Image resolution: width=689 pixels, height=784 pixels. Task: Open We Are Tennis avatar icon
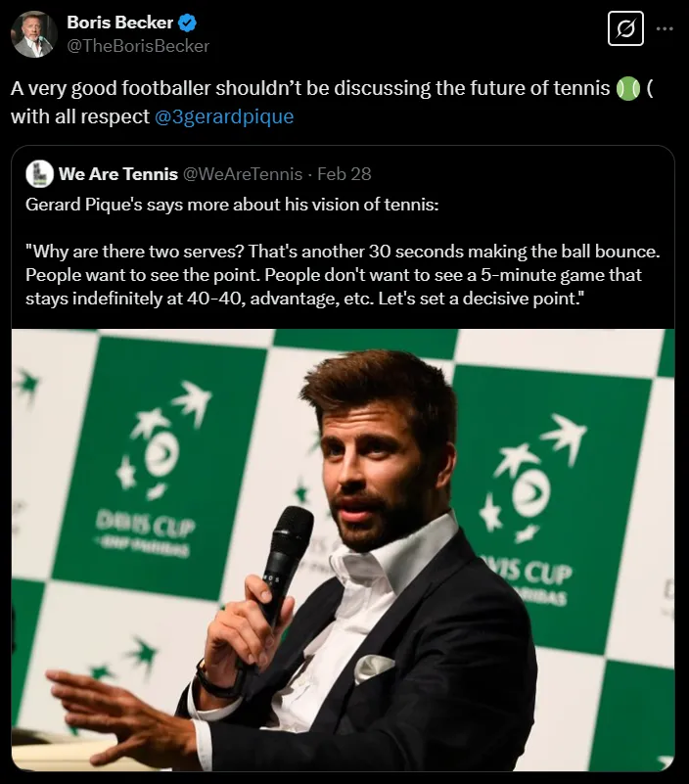pos(39,174)
